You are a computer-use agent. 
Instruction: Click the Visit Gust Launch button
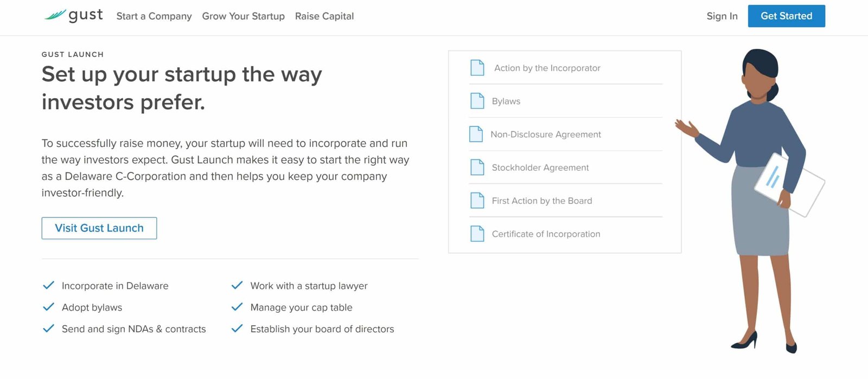click(x=99, y=228)
